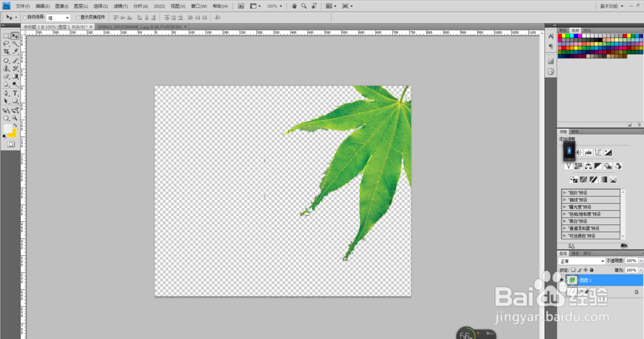Viewport: 644px width, 339px height.
Task: Click the yellow background color swatch
Action: (x=14, y=133)
